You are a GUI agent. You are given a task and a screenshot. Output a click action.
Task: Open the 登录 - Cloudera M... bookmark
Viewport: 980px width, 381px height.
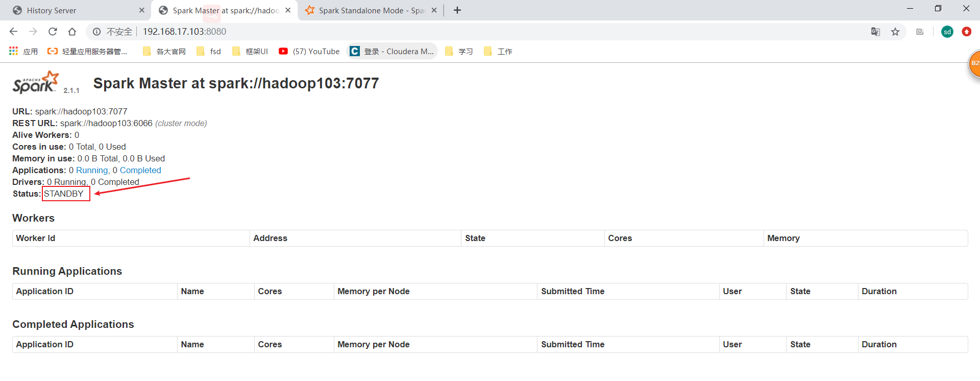(392, 51)
